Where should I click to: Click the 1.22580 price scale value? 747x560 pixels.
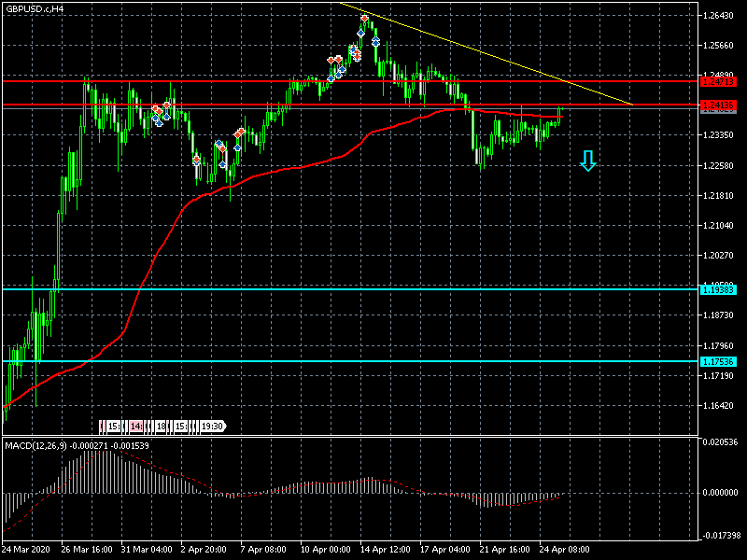[718, 166]
